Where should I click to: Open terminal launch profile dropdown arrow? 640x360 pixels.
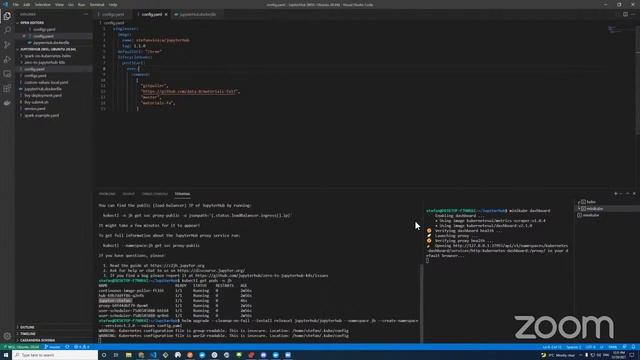pos(621,193)
